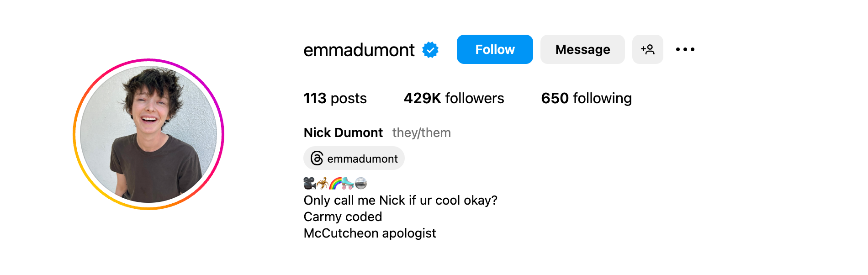868x275 pixels.
Task: Select the 113 posts count
Action: [x=335, y=98]
